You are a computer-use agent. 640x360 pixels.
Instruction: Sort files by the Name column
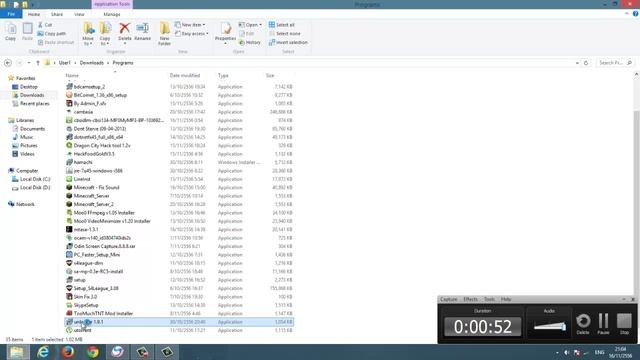click(72, 76)
